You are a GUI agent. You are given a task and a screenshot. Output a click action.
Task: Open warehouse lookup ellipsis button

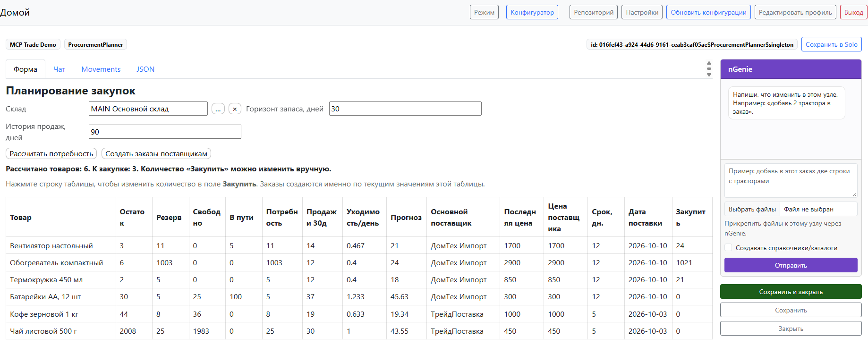(218, 109)
